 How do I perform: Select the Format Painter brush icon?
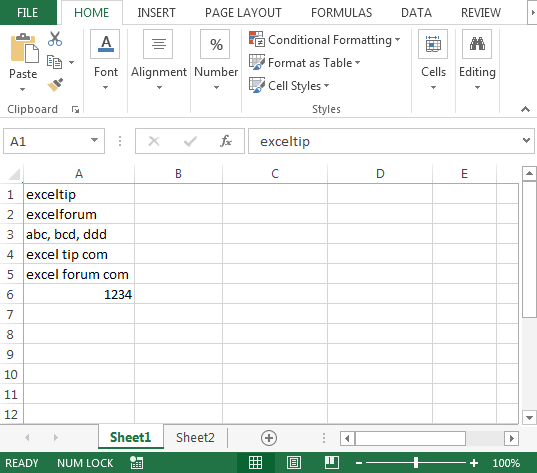tap(55, 85)
